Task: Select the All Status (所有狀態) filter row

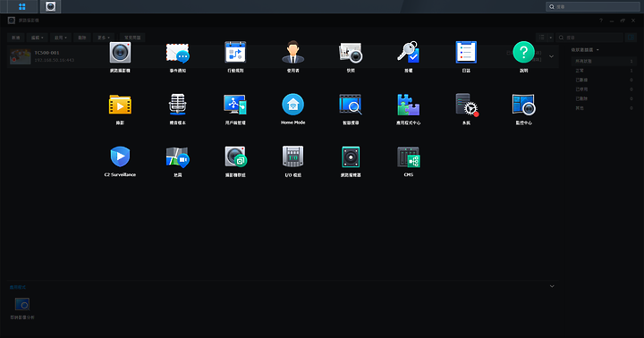Action: (x=604, y=61)
